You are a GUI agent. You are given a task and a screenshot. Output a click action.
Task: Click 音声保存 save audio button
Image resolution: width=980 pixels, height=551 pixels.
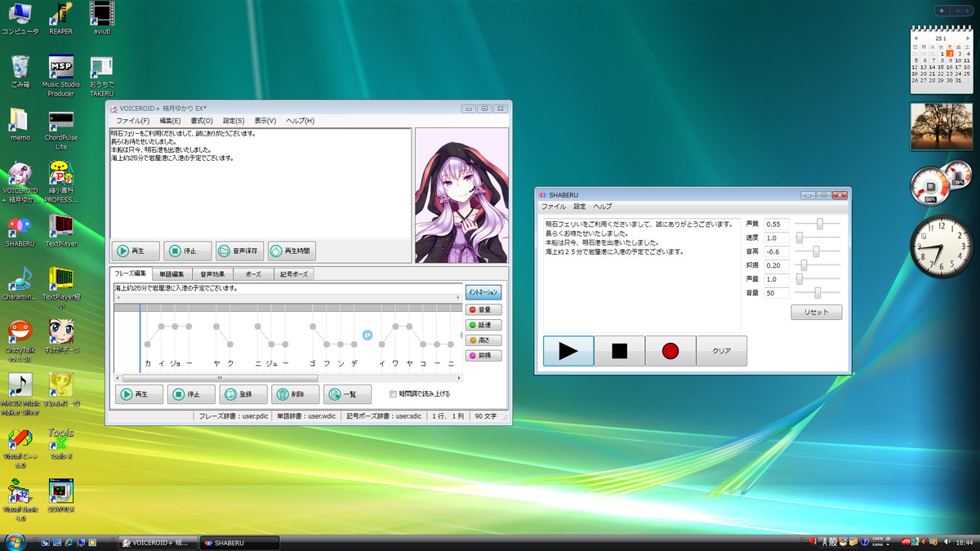tap(240, 251)
